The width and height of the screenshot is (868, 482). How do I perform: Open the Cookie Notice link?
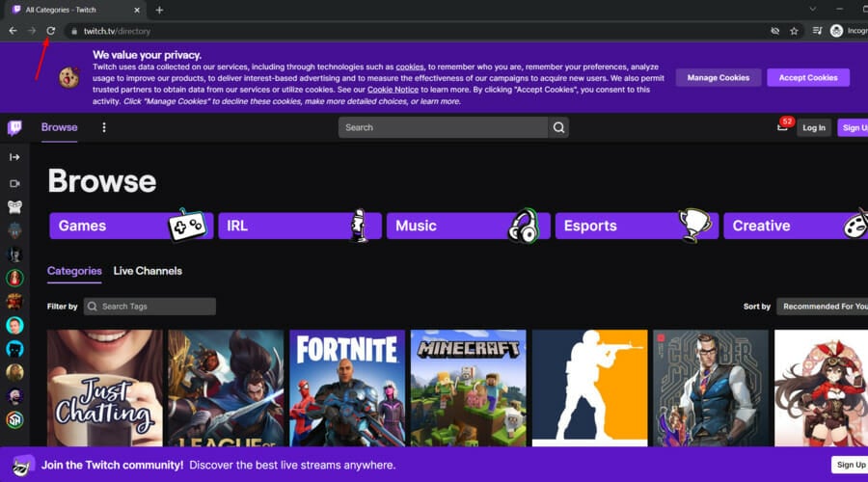pos(393,90)
